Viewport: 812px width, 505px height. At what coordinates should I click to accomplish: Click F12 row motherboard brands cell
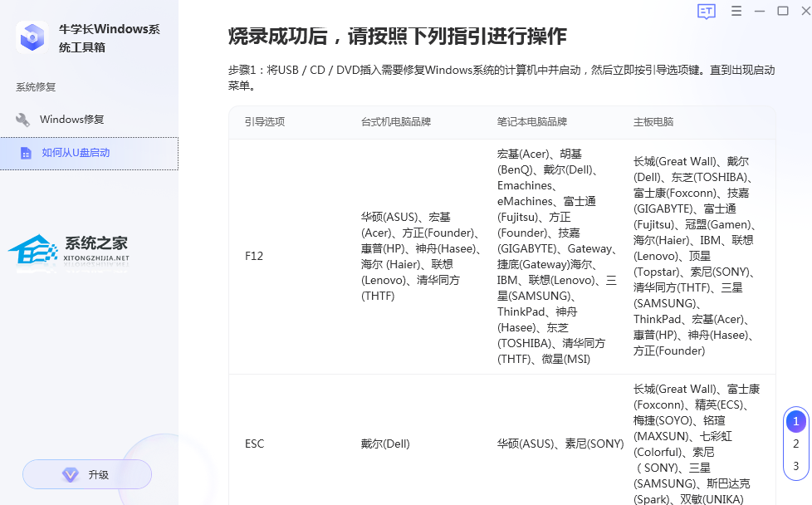click(x=695, y=257)
